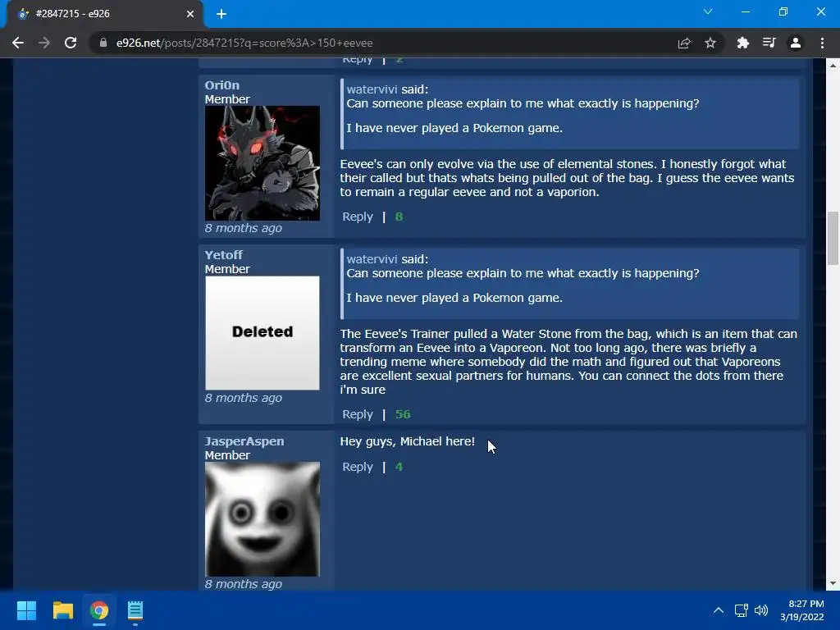Reply to Yetoff's comment

[x=358, y=414]
